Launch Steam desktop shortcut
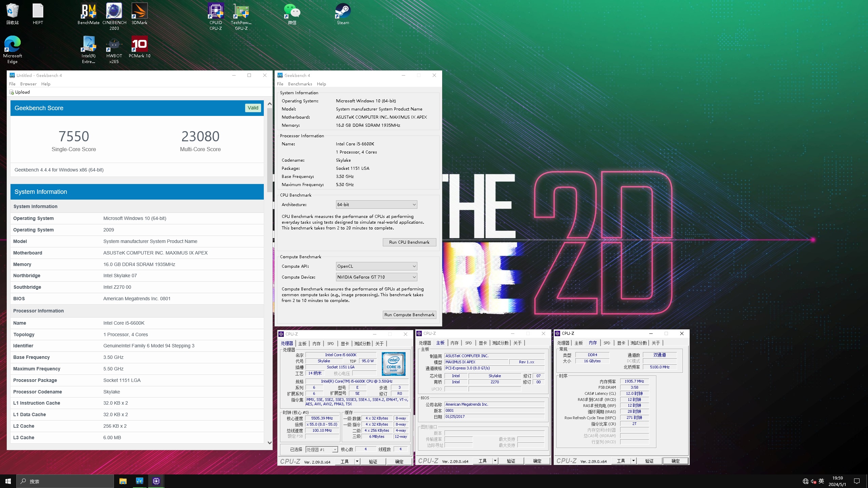This screenshot has height=488, width=868. [x=343, y=14]
